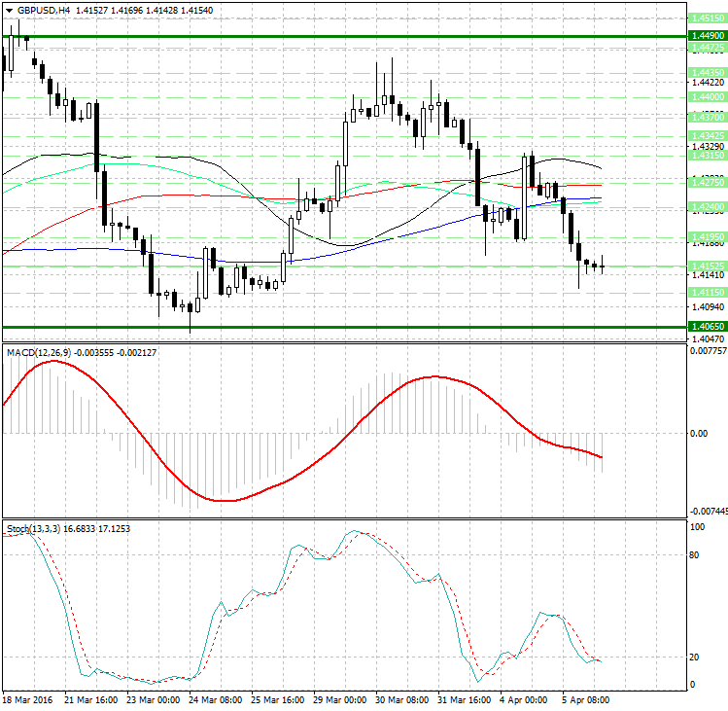Click the 29 Mar 00:00 time axis label

click(x=339, y=700)
